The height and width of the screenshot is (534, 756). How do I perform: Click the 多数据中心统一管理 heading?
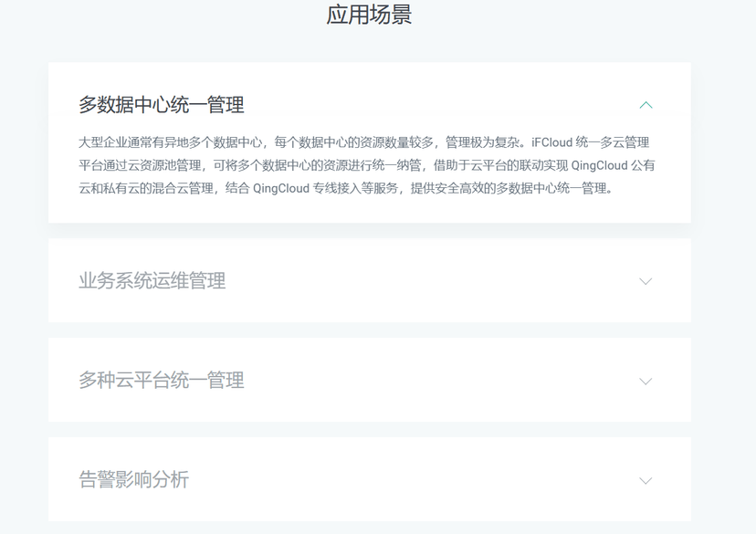point(162,105)
